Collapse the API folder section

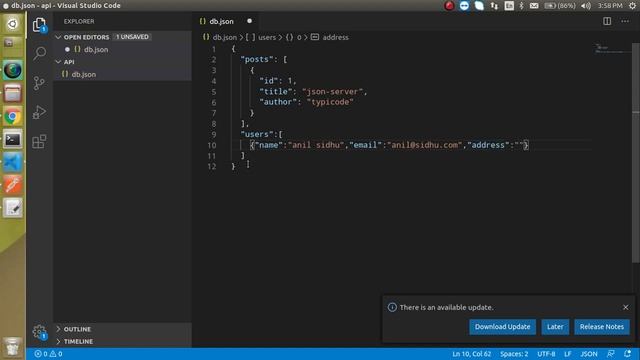click(x=58, y=62)
